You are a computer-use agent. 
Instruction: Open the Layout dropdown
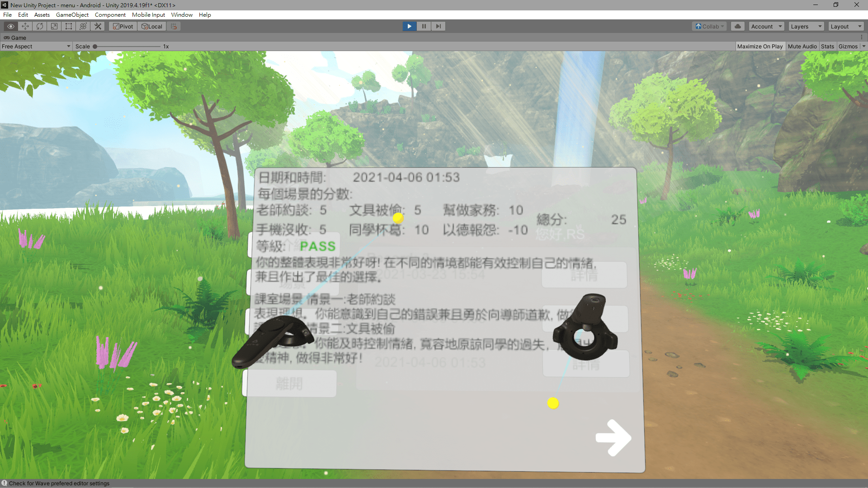(846, 26)
